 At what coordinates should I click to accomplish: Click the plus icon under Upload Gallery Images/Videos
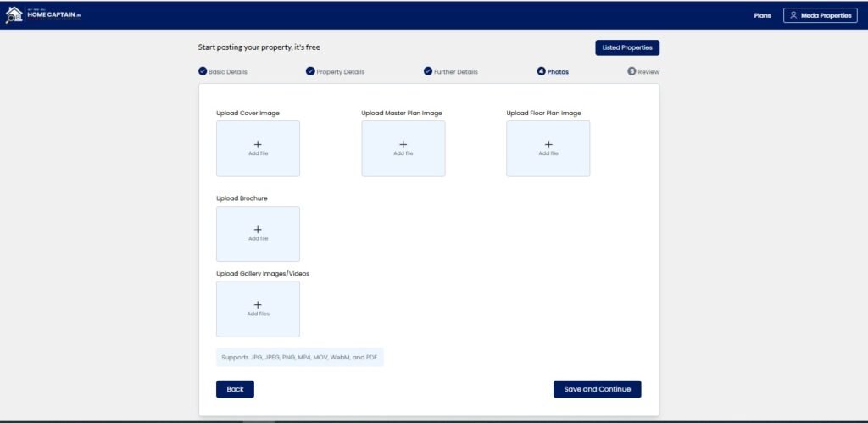(258, 304)
